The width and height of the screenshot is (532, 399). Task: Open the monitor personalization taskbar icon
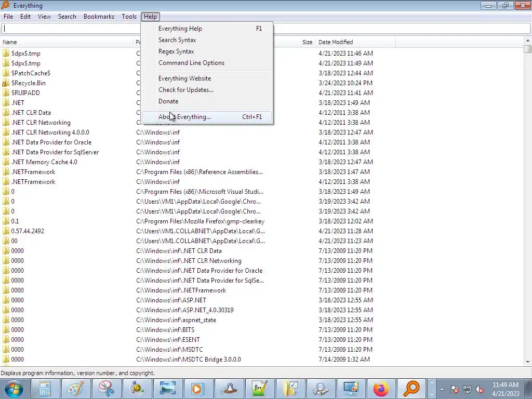(351, 389)
